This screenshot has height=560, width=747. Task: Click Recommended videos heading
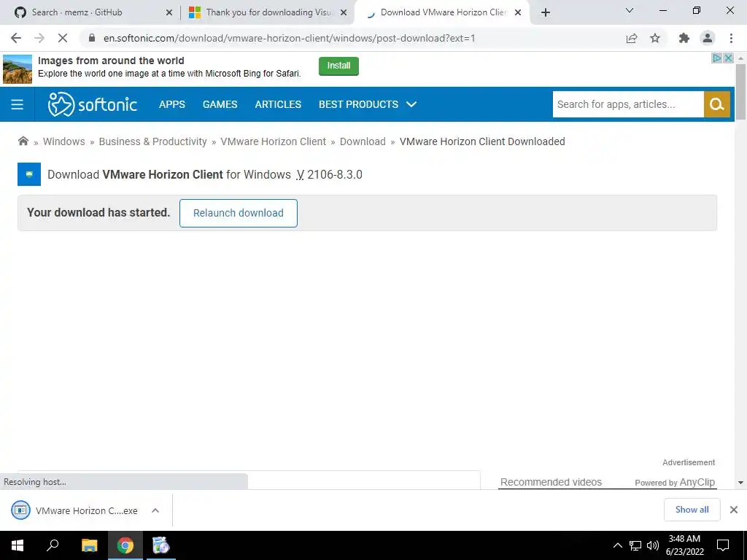[551, 482]
